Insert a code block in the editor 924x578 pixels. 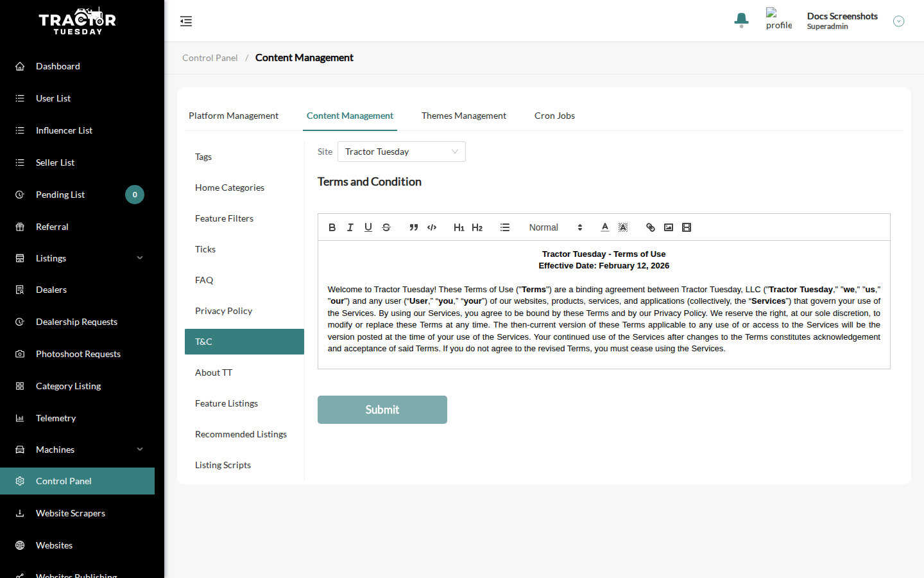pyautogui.click(x=432, y=227)
